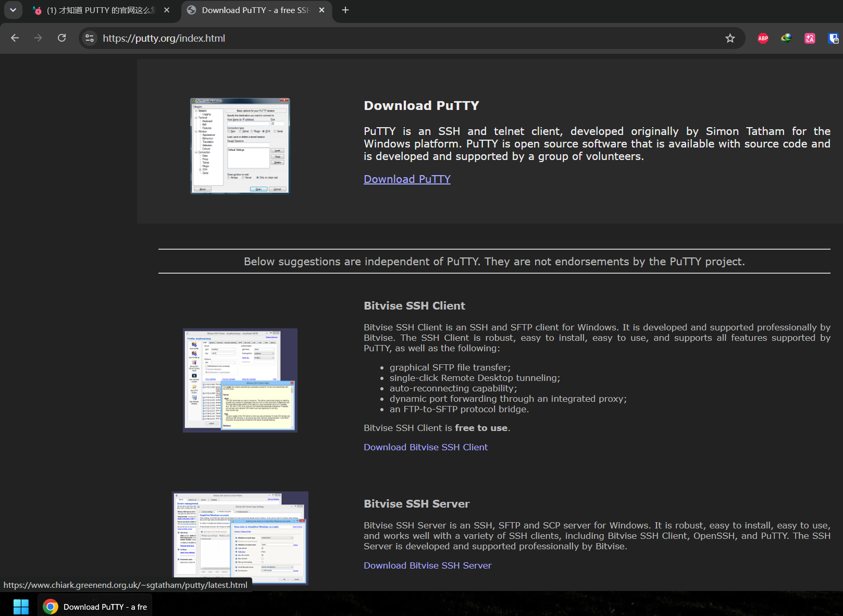Image resolution: width=843 pixels, height=616 pixels.
Task: Bookmark this page with the star icon
Action: coord(730,38)
